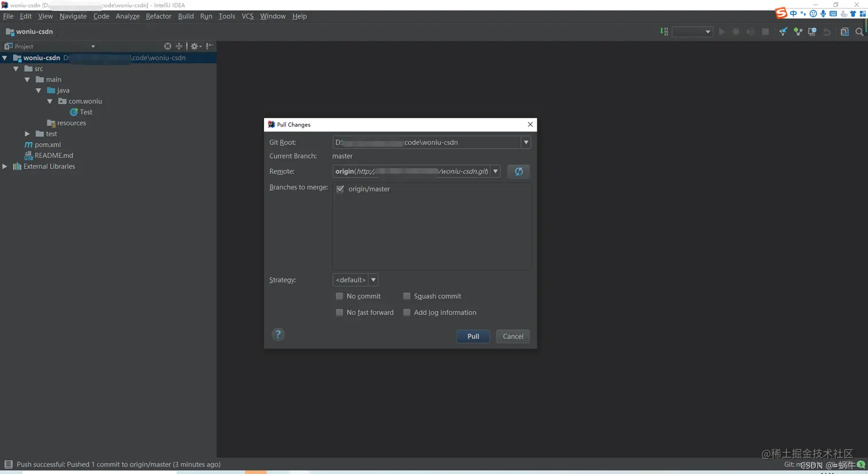868x474 pixels.
Task: Select README.md in project tree
Action: point(49,156)
